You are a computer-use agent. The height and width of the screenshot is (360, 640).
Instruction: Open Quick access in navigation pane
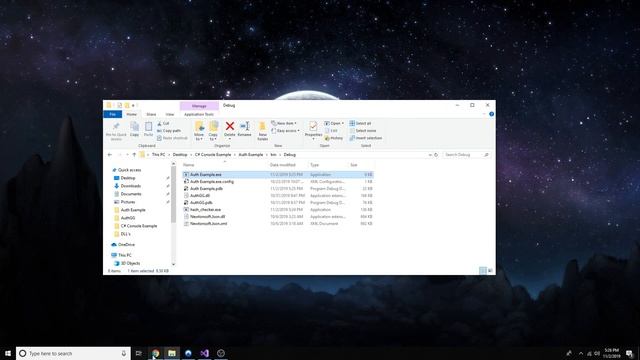129,170
